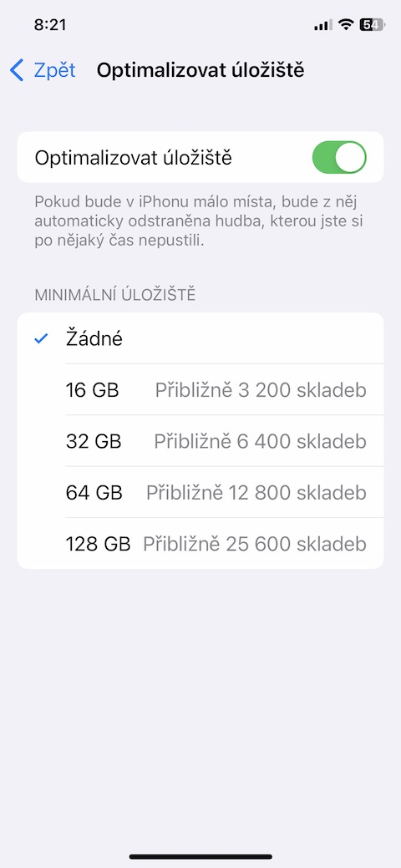Tap the Optimalizovat úložiště page title

tap(200, 71)
